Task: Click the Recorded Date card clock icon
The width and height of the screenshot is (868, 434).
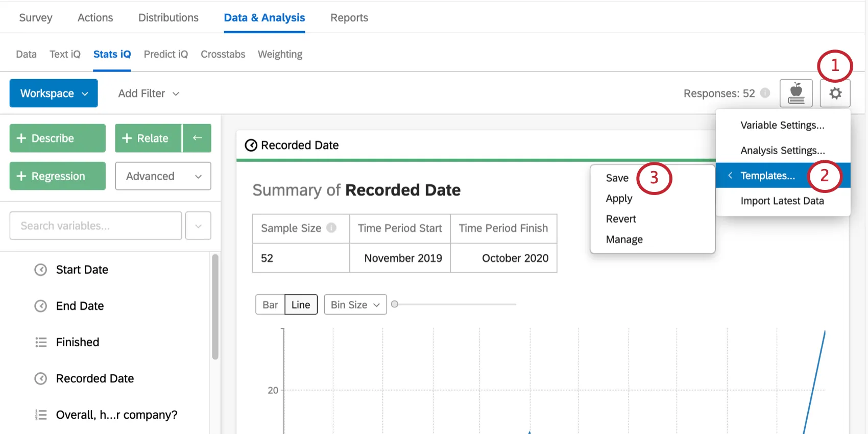Action: pos(251,146)
